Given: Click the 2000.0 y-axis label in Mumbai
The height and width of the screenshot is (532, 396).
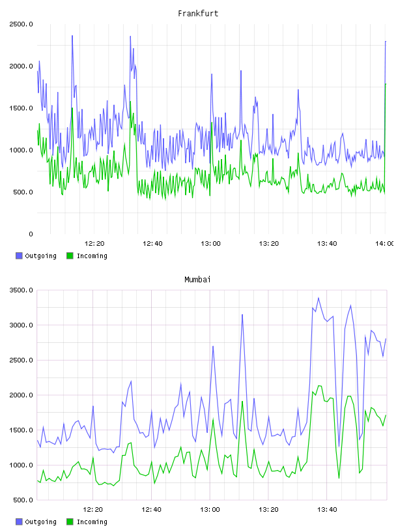Looking at the screenshot, I should click(21, 395).
